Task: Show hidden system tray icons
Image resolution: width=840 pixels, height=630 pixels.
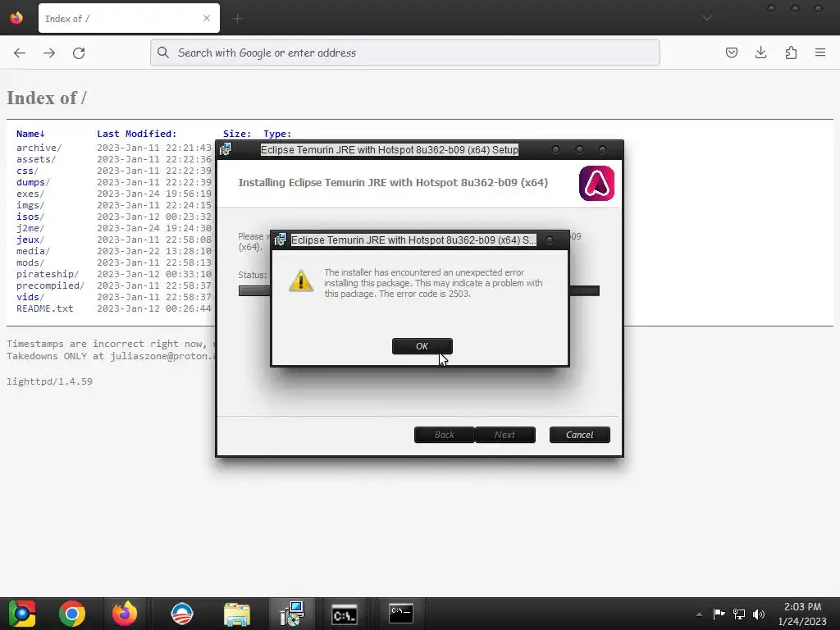Action: (x=699, y=614)
